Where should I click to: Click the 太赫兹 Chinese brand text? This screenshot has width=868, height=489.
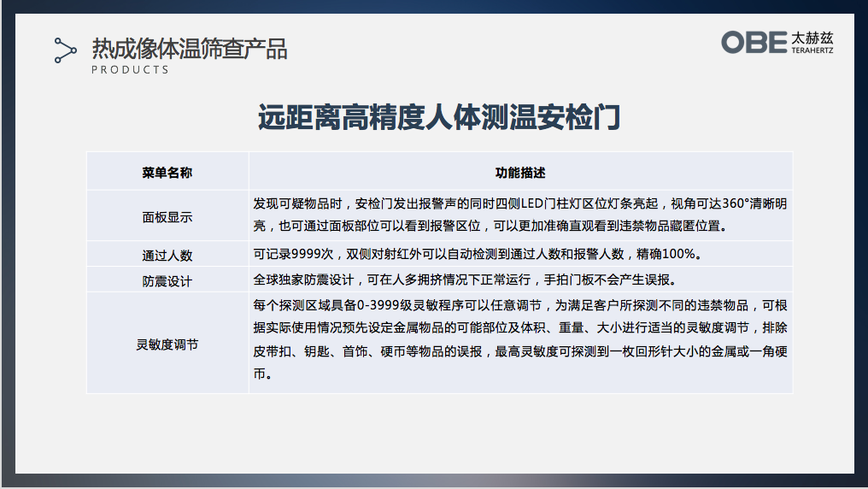(812, 38)
